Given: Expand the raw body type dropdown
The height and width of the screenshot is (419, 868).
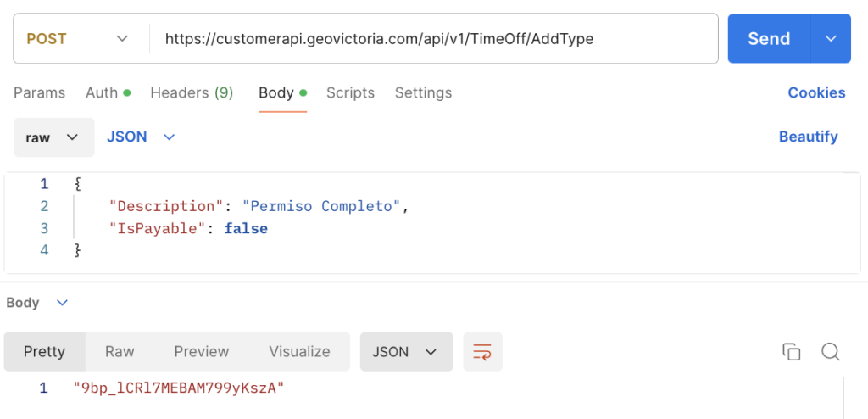Looking at the screenshot, I should pyautogui.click(x=52, y=137).
